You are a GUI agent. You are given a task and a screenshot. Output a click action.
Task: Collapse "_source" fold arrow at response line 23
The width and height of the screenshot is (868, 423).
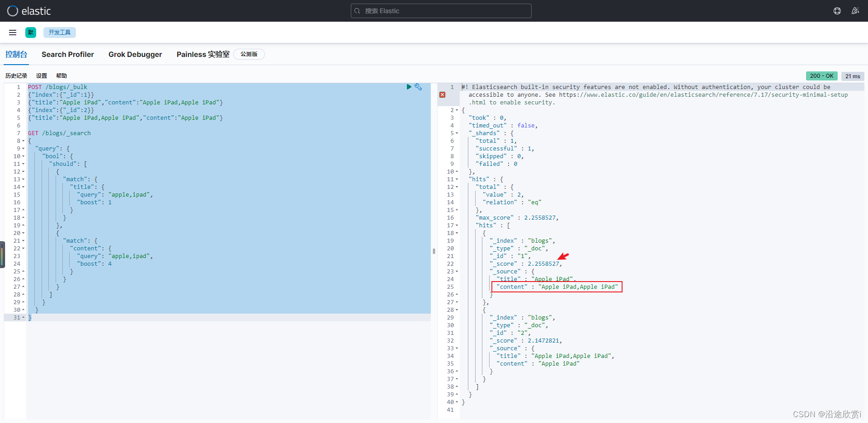tap(457, 272)
